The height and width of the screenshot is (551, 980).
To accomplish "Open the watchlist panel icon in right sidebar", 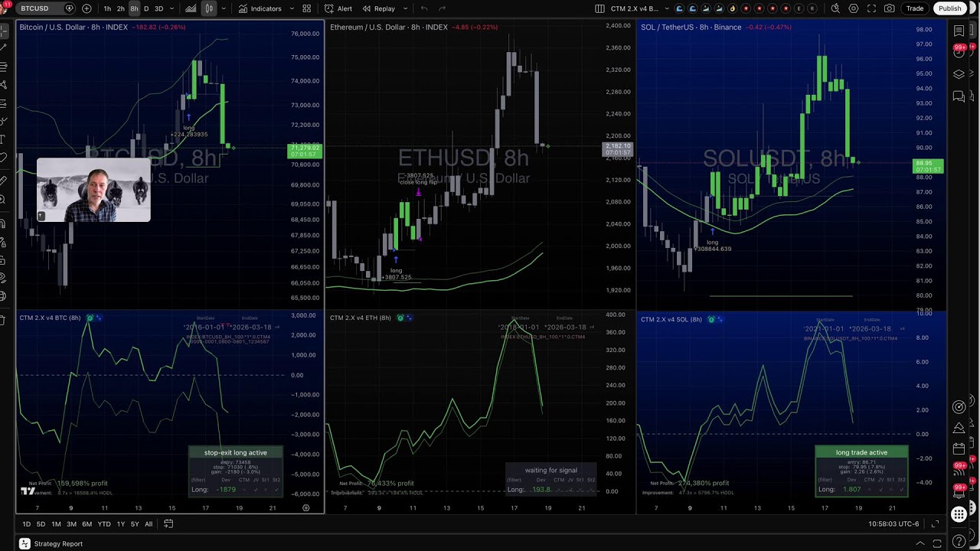I will [x=959, y=31].
